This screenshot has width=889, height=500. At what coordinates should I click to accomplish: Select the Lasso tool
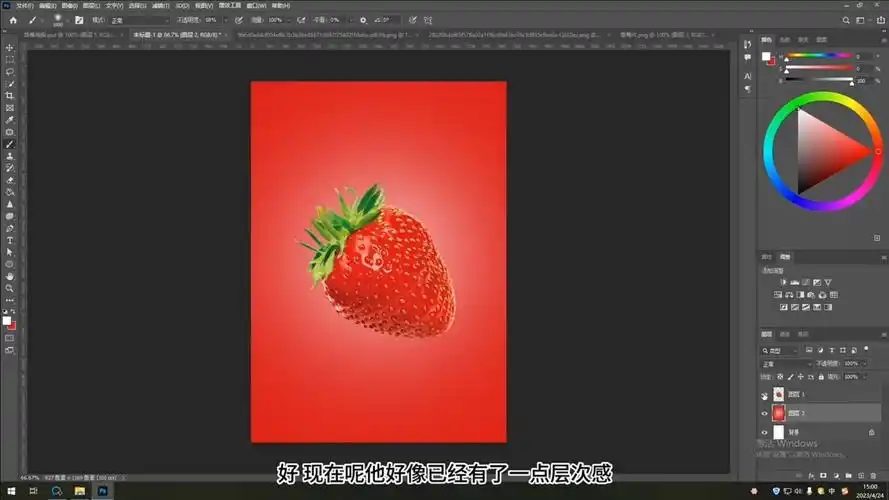tap(10, 71)
